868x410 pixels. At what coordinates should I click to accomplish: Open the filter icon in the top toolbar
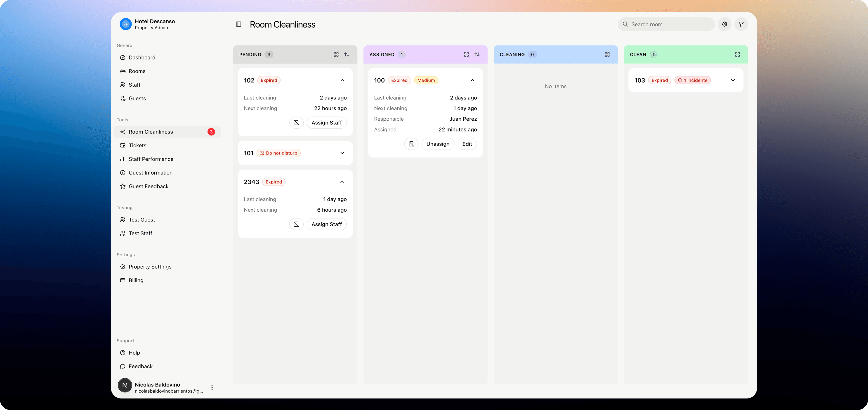[x=741, y=24]
